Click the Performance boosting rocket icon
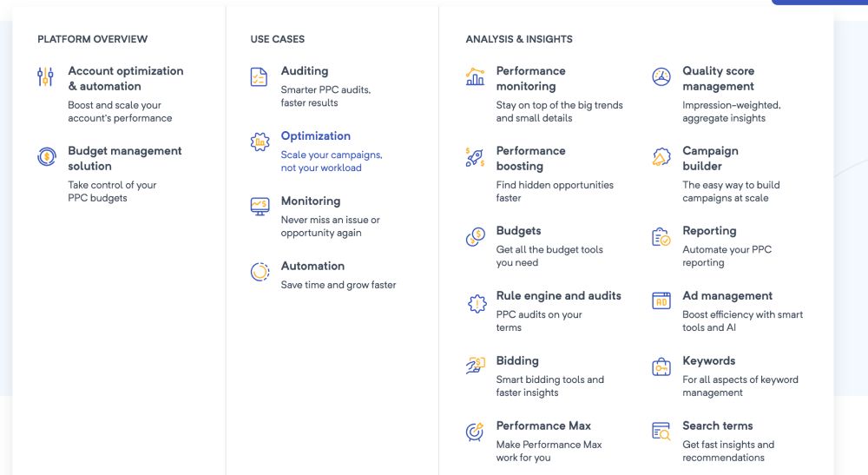The image size is (868, 475). pos(475,157)
